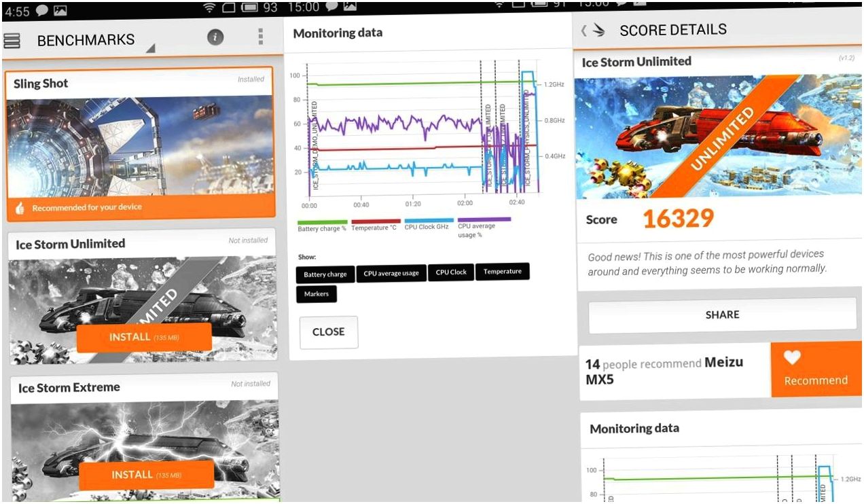Toggle Markers on the monitoring graph
The height and width of the screenshot is (504, 864).
(x=317, y=294)
